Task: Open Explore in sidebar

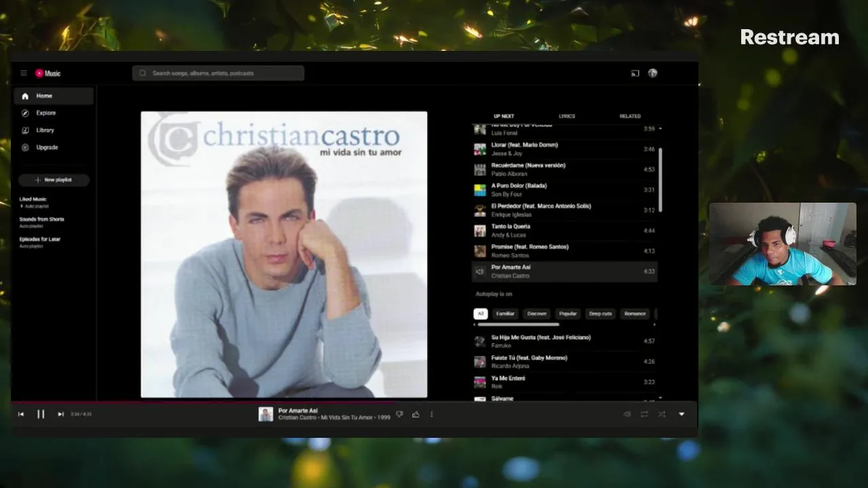Action: coord(54,113)
